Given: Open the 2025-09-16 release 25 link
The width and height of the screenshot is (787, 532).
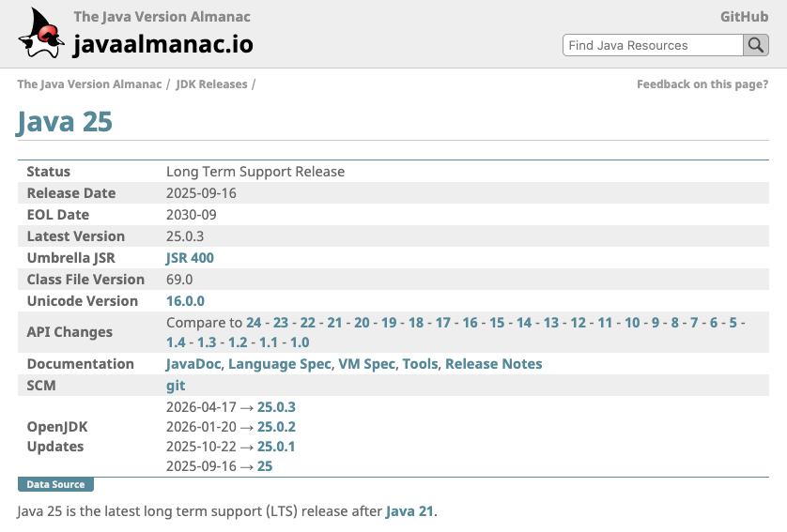Looking at the screenshot, I should 265,466.
